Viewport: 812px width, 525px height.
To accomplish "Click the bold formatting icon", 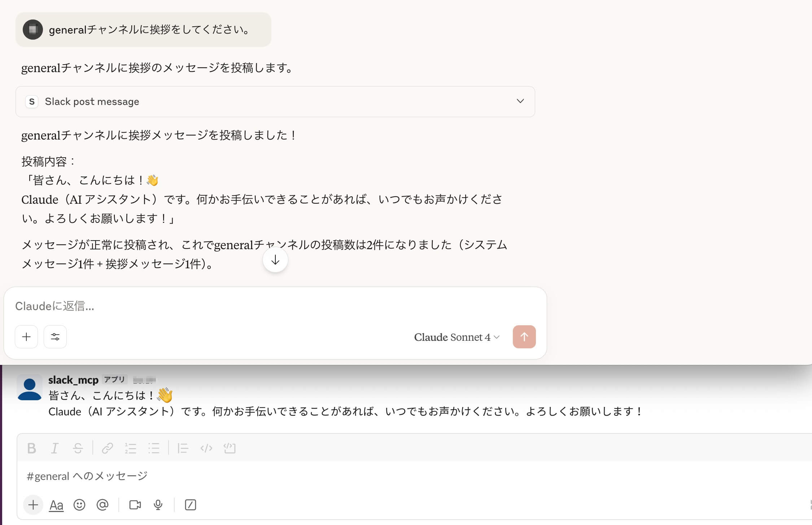I will point(32,448).
